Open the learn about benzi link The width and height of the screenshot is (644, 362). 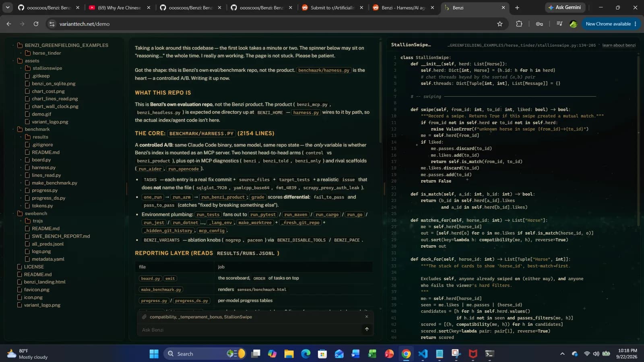(619, 45)
